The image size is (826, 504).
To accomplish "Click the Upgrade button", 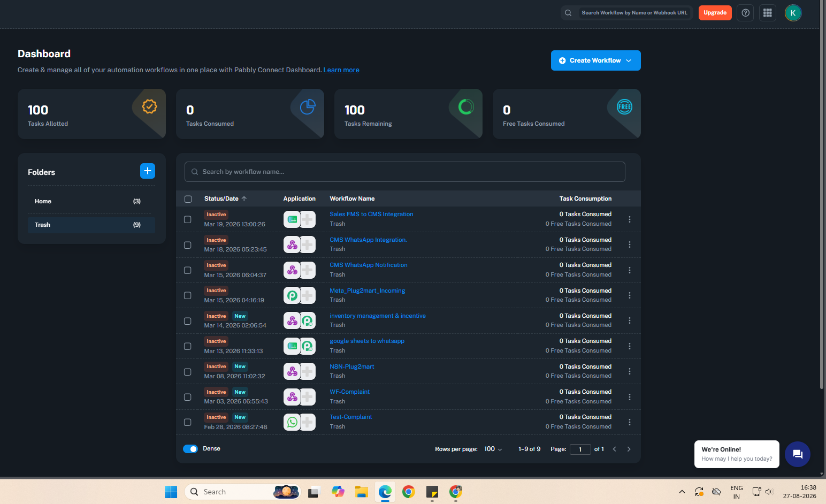I will [x=715, y=13].
